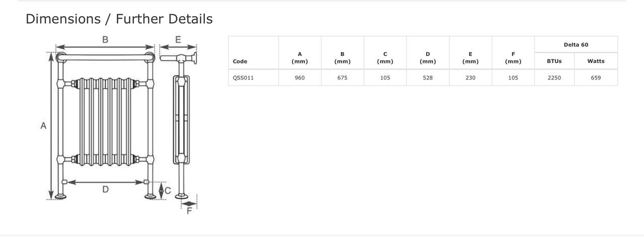Click the "960" value in the table
The image size is (644, 237).
[x=300, y=78]
